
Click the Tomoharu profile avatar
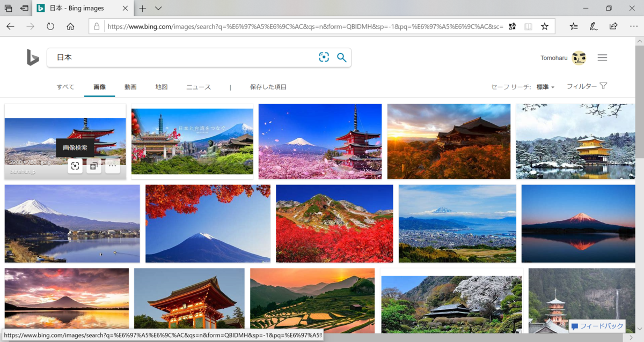(x=579, y=58)
